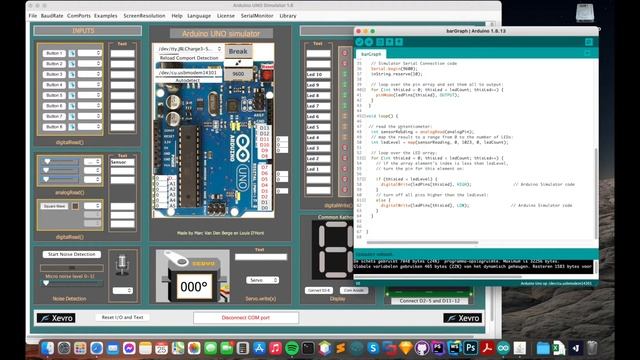
Task: Click the left Xevro logo
Action: point(56,318)
